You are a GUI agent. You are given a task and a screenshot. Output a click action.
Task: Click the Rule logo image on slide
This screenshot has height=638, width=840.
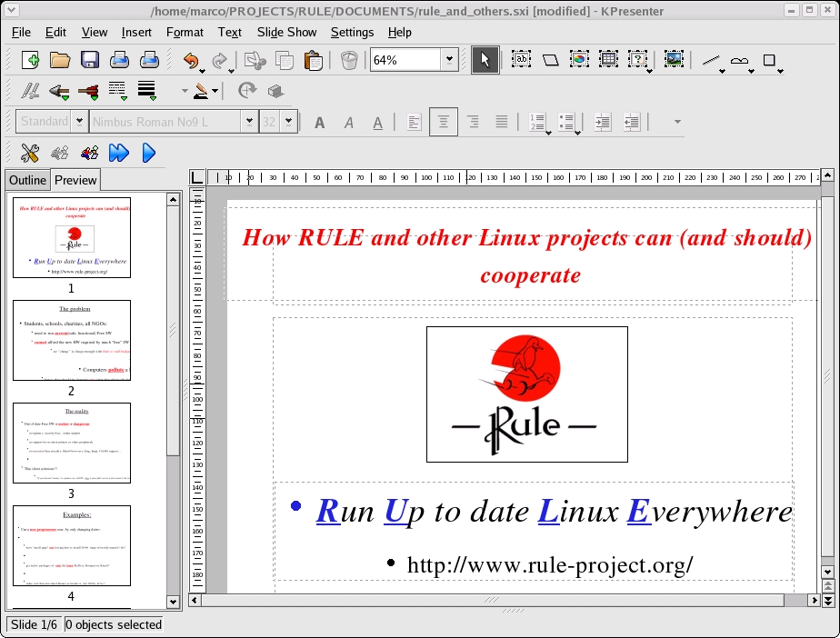coord(527,394)
